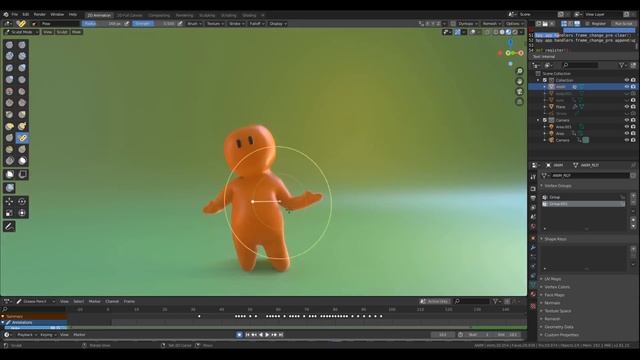640x360 pixels.
Task: Switch to the Rendering workspace tab
Action: tap(184, 15)
